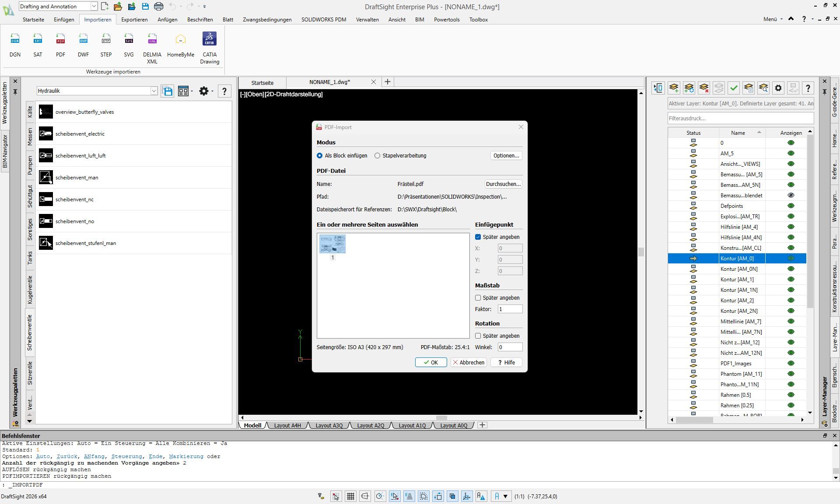Select the Stapelverarbeitung radio button
The width and height of the screenshot is (840, 504).
click(x=377, y=156)
